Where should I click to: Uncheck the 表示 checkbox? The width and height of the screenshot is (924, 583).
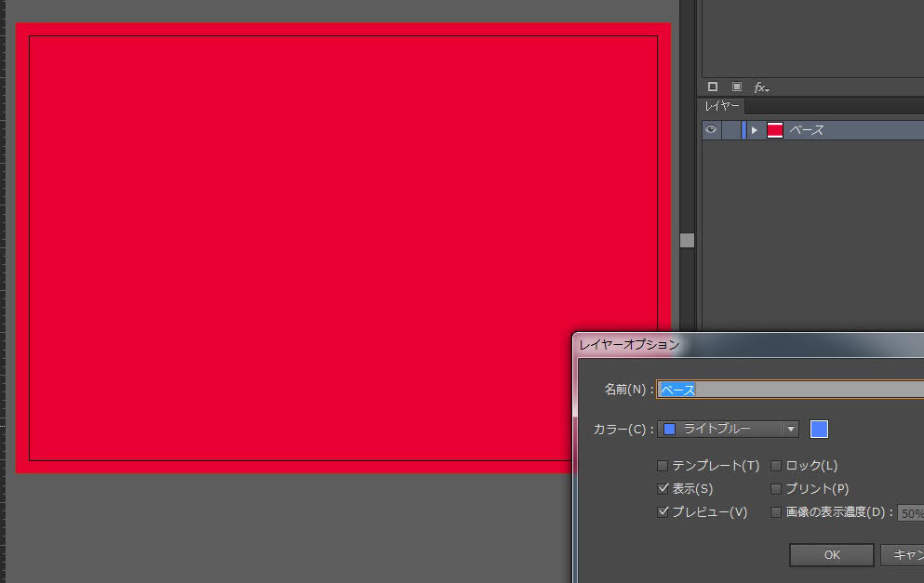tap(663, 489)
